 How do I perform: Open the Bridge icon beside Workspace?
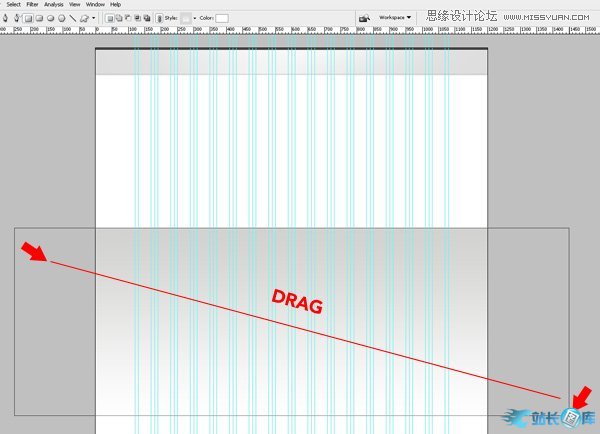click(x=364, y=18)
